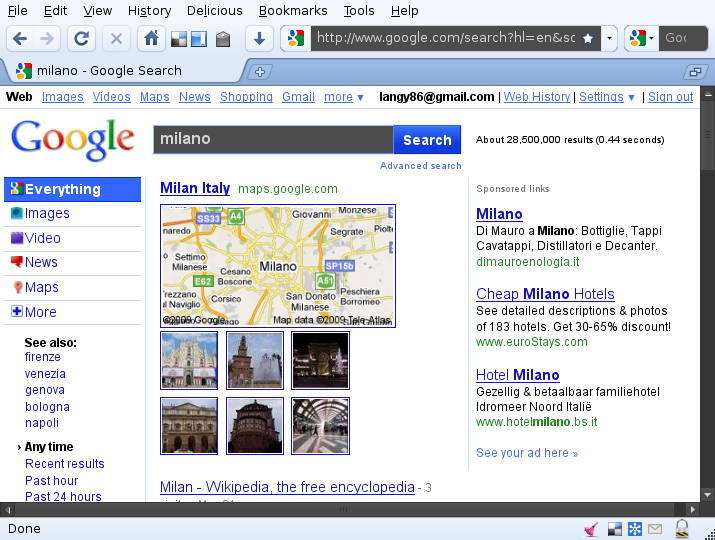Open the Cheap Milano Hotels sponsored link
The width and height of the screenshot is (715, 540).
[x=545, y=294]
